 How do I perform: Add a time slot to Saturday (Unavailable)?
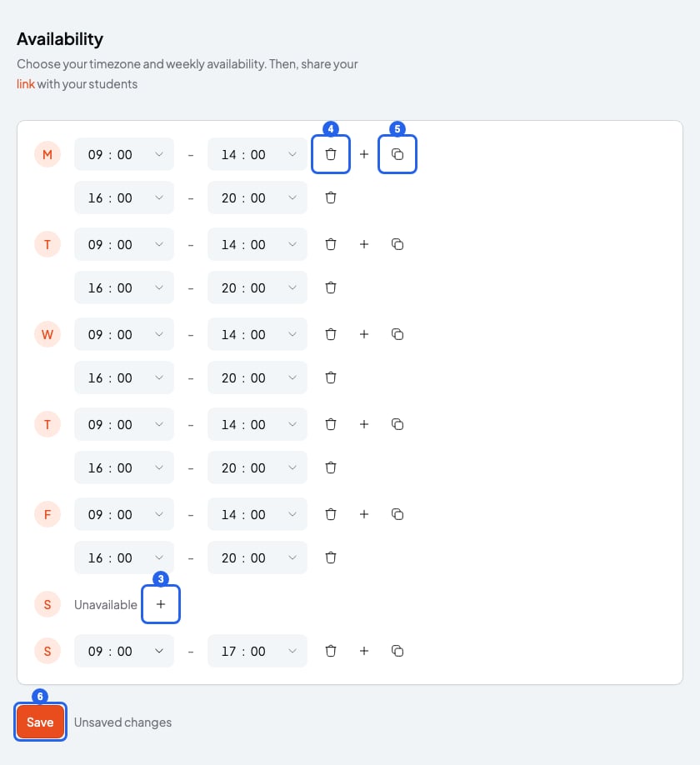point(161,604)
